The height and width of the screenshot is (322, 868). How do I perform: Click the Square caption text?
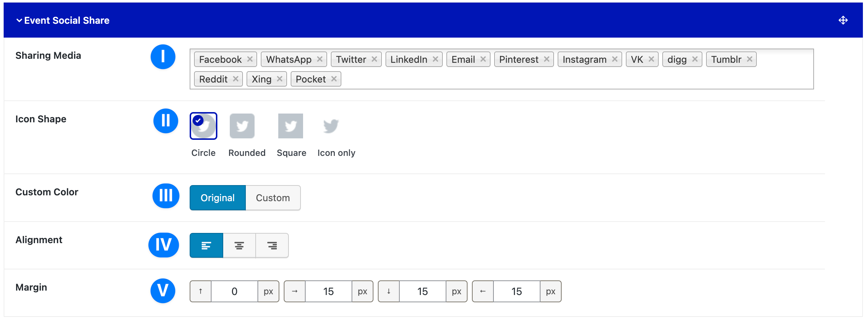coord(291,153)
